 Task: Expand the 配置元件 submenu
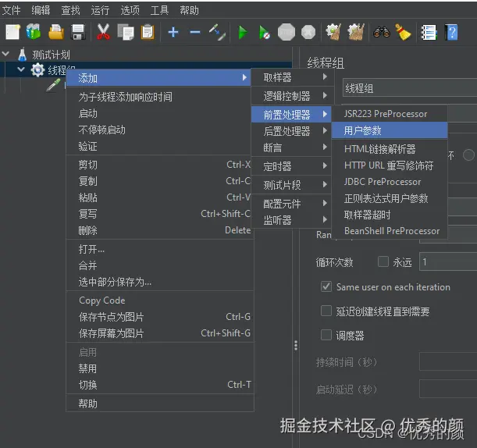[291, 204]
